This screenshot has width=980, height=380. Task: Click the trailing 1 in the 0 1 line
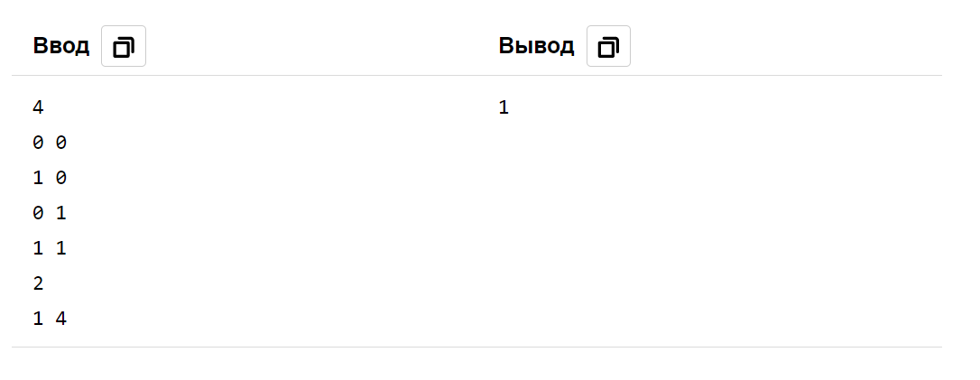[60, 213]
